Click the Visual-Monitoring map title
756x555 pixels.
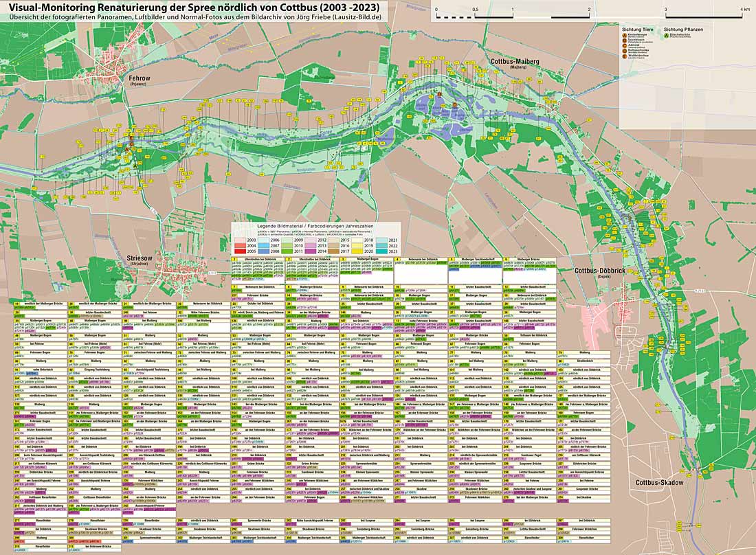click(x=193, y=6)
